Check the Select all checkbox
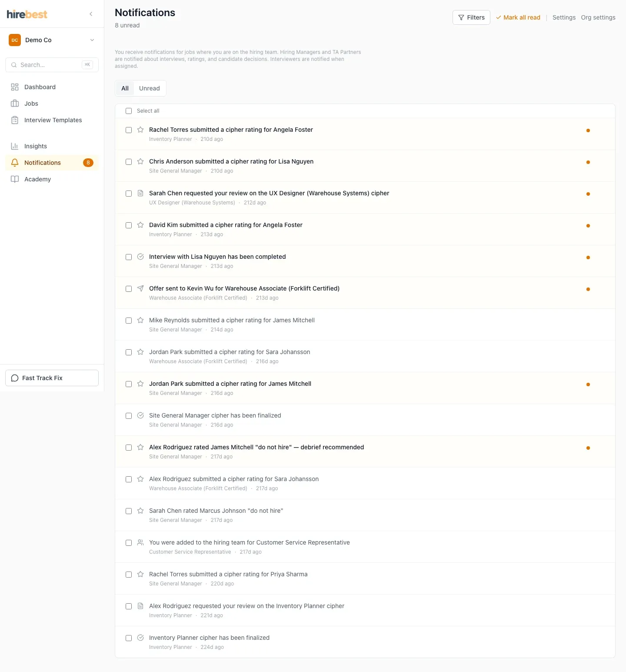Screen dimensions: 626x672 tap(129, 111)
